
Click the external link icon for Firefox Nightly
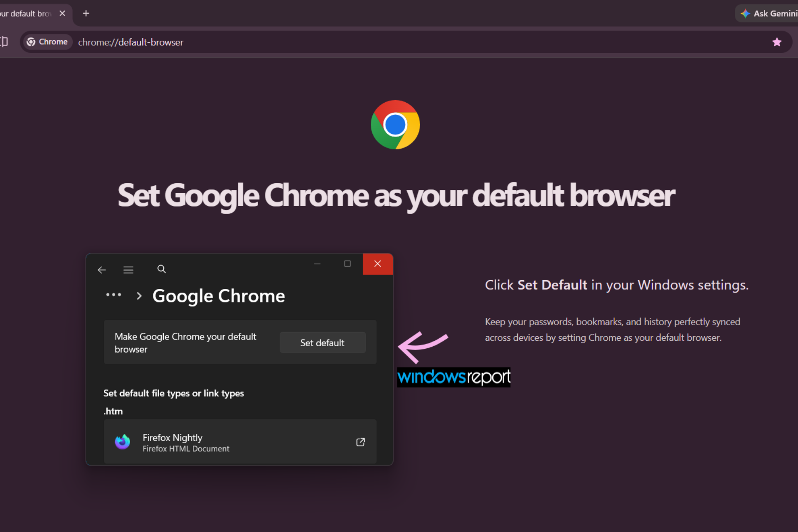coord(360,442)
